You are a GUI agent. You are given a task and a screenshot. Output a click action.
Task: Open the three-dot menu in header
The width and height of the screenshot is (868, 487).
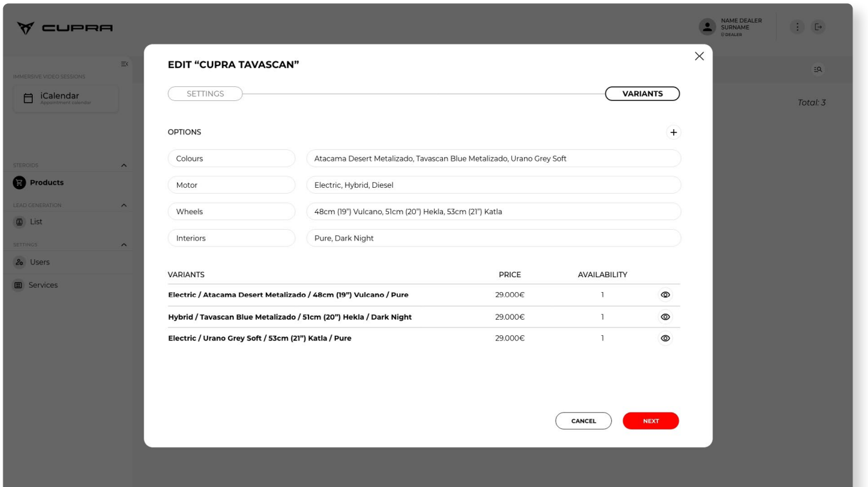798,27
